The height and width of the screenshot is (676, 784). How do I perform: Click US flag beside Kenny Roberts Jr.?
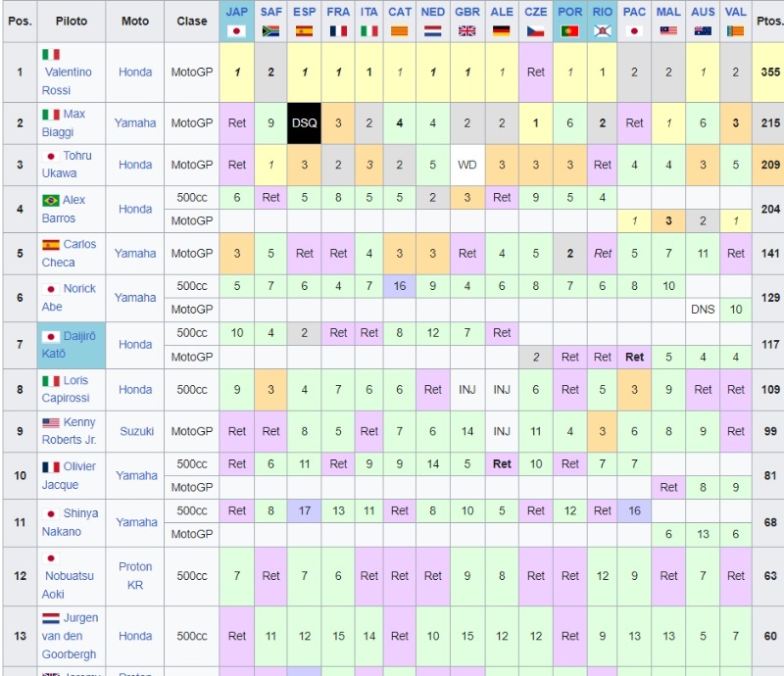(51, 423)
